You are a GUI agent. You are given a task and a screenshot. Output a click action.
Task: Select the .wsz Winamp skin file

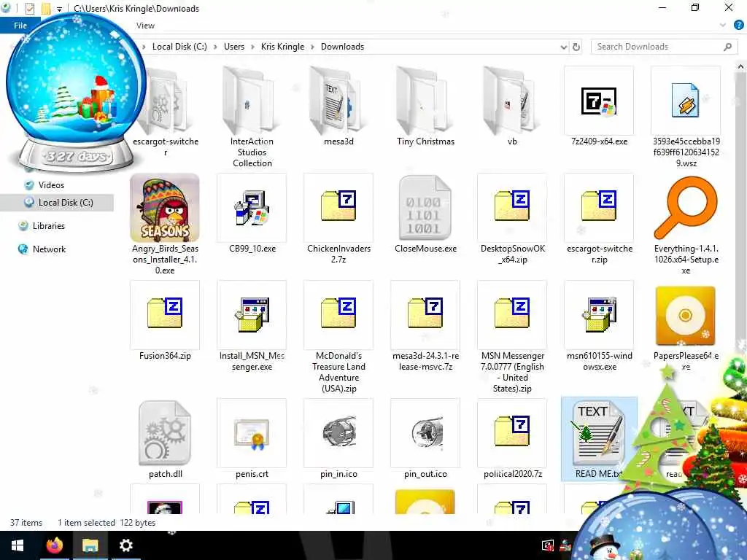pos(686,117)
